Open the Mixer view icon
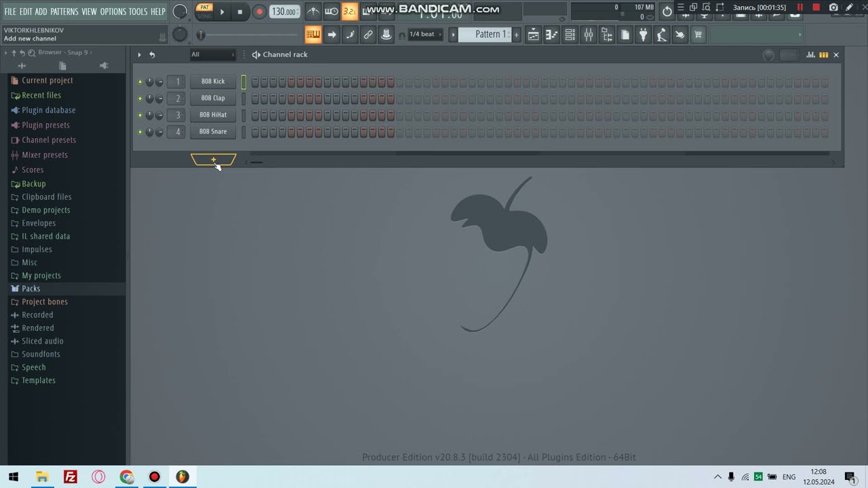 pyautogui.click(x=588, y=35)
